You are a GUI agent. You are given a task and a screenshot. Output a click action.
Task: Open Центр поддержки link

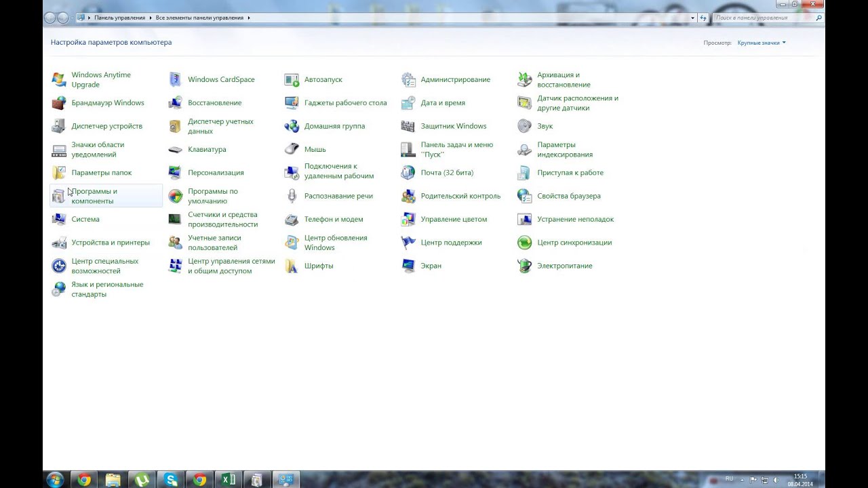pyautogui.click(x=451, y=243)
